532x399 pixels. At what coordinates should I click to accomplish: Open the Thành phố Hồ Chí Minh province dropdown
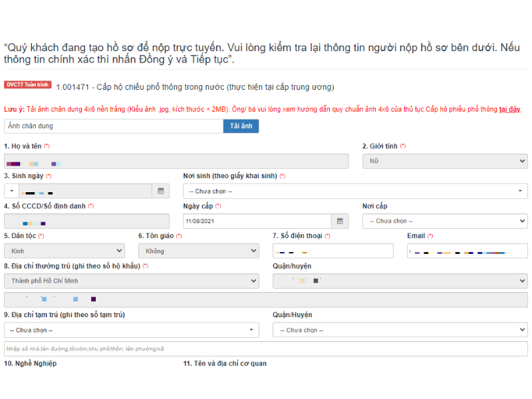[131, 281]
